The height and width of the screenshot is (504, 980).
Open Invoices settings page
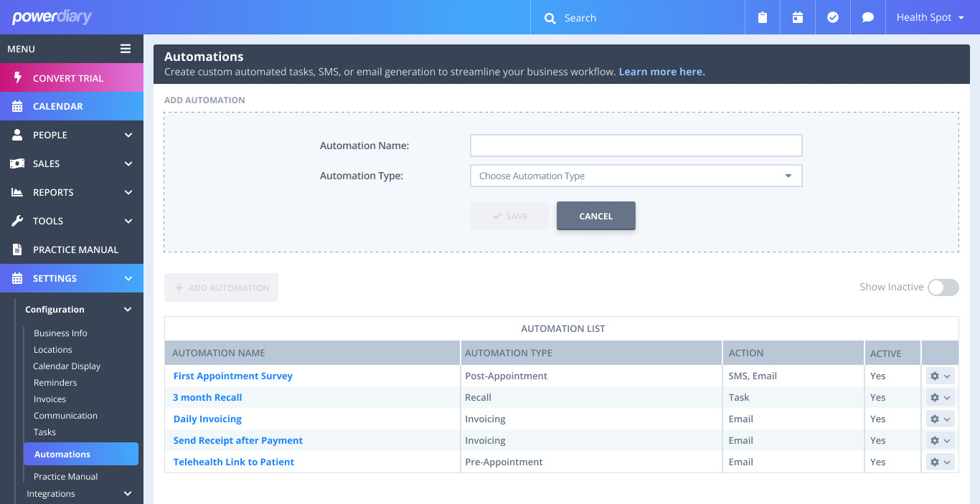(50, 399)
